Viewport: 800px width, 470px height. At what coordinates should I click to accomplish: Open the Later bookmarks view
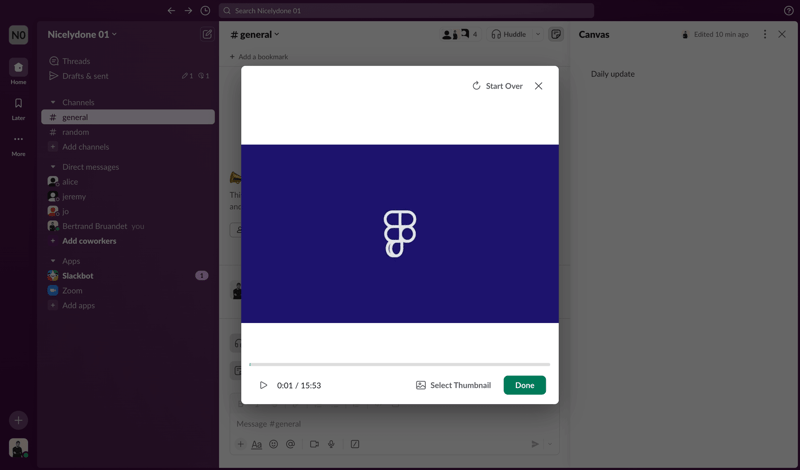click(18, 109)
